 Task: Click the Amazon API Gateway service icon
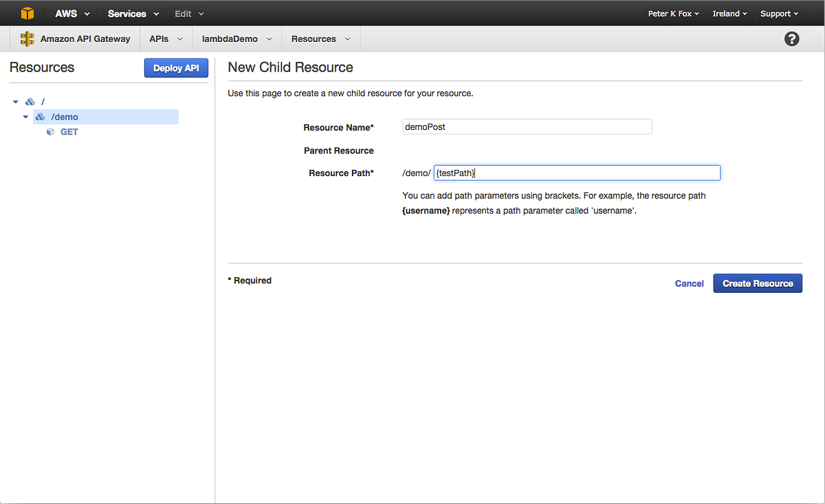[x=26, y=39]
